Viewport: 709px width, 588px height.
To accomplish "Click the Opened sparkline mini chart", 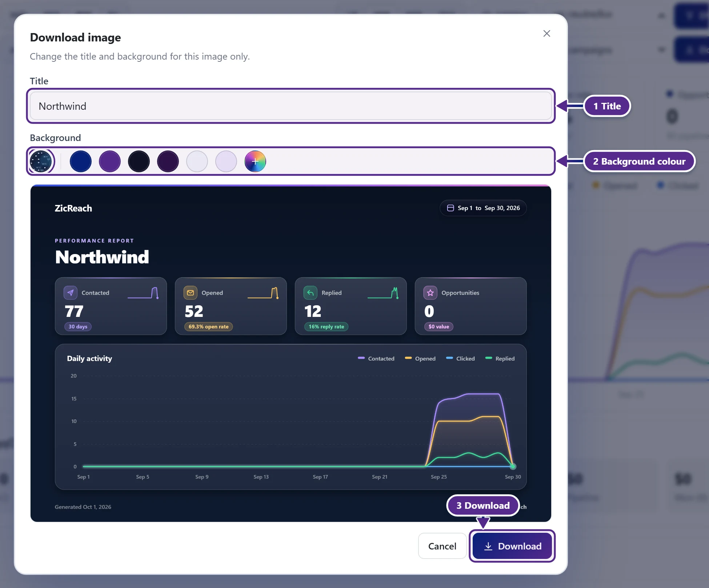I will pos(263,293).
